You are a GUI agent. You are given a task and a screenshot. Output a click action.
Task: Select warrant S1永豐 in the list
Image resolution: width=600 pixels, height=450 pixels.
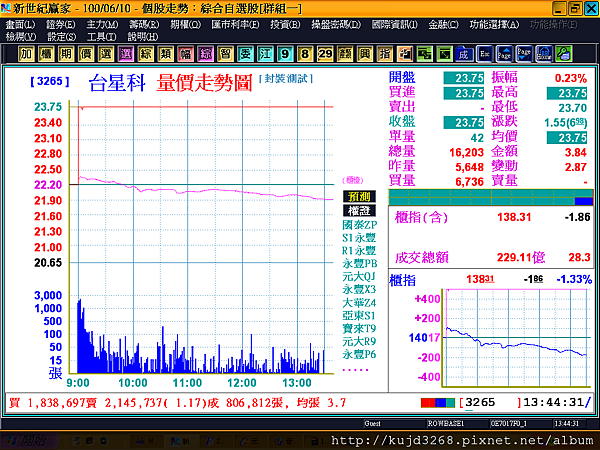click(x=359, y=238)
